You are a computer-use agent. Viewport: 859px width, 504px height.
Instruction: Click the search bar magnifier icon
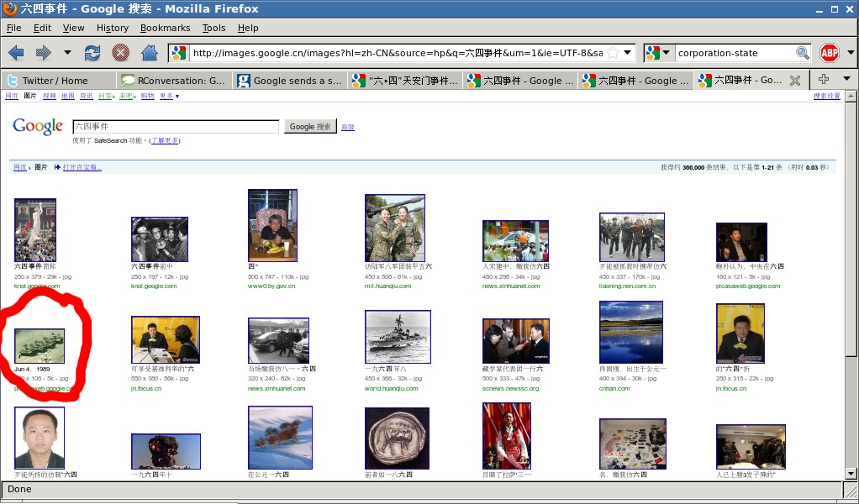coord(803,53)
